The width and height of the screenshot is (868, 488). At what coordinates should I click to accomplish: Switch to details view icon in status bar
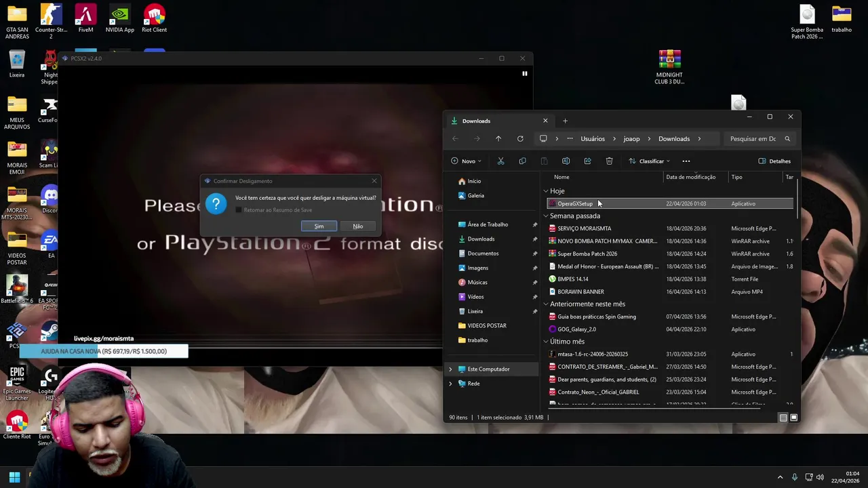click(783, 418)
